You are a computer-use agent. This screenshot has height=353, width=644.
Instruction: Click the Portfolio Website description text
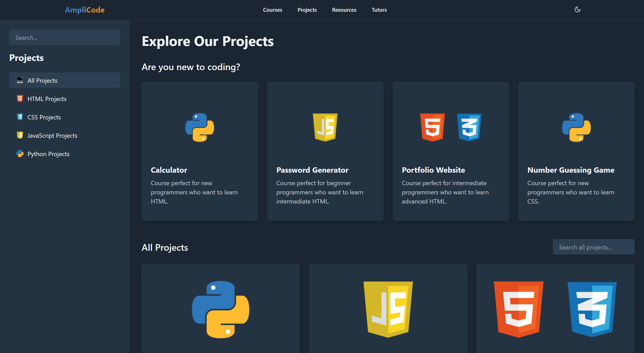pyautogui.click(x=445, y=192)
